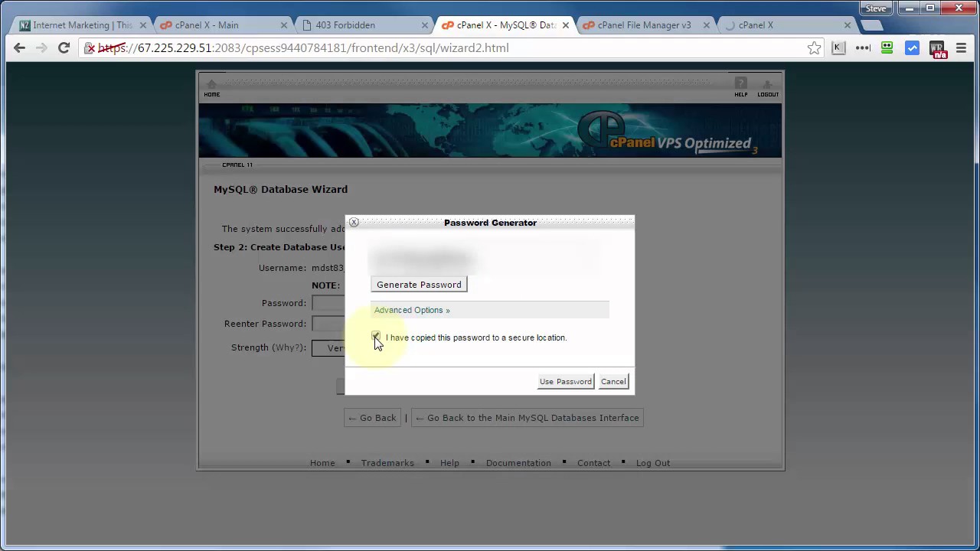Close the loading cPanel X tab
Screen dimensions: 980x551
[847, 25]
